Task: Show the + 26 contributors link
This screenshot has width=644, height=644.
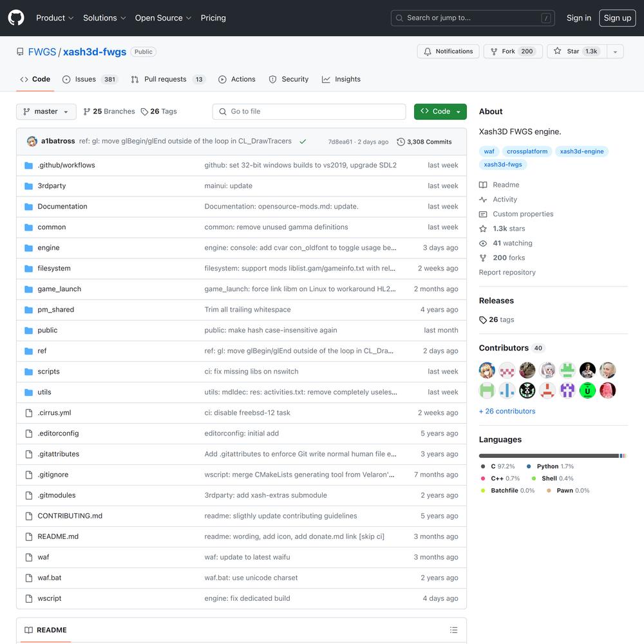Action: [507, 411]
